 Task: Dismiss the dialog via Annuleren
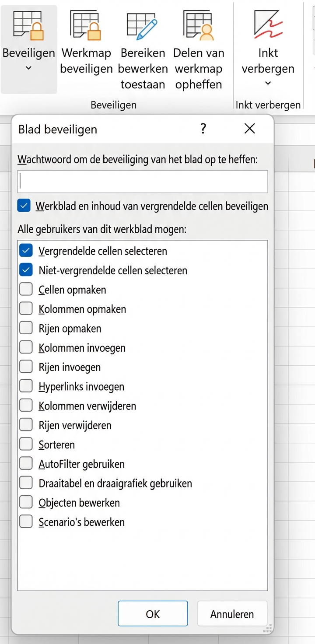pos(232,613)
